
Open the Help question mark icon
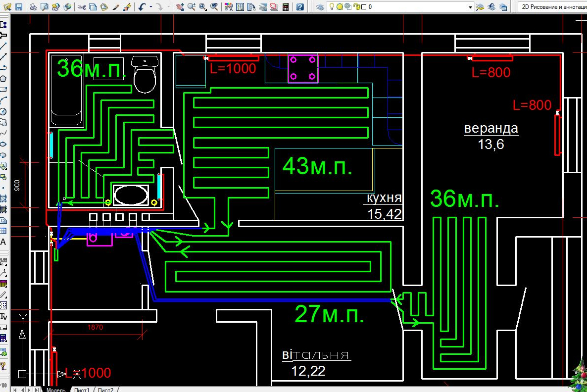point(300,6)
